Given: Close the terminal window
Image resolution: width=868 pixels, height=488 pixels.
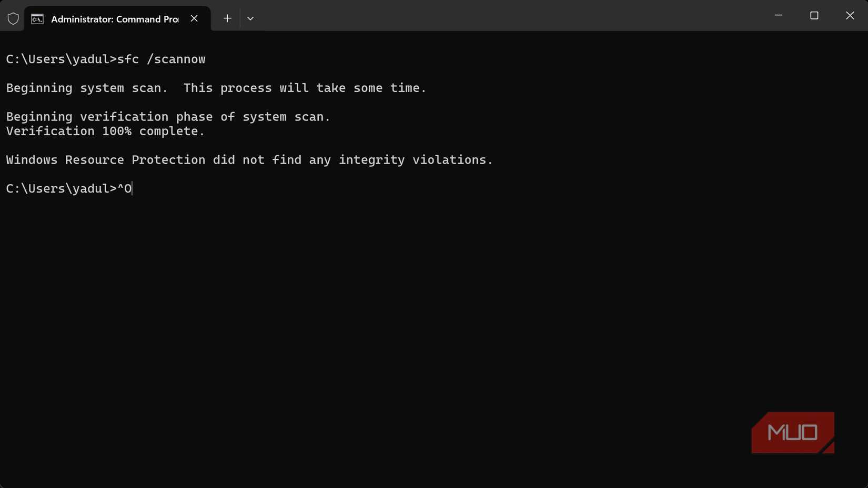Looking at the screenshot, I should (x=850, y=16).
